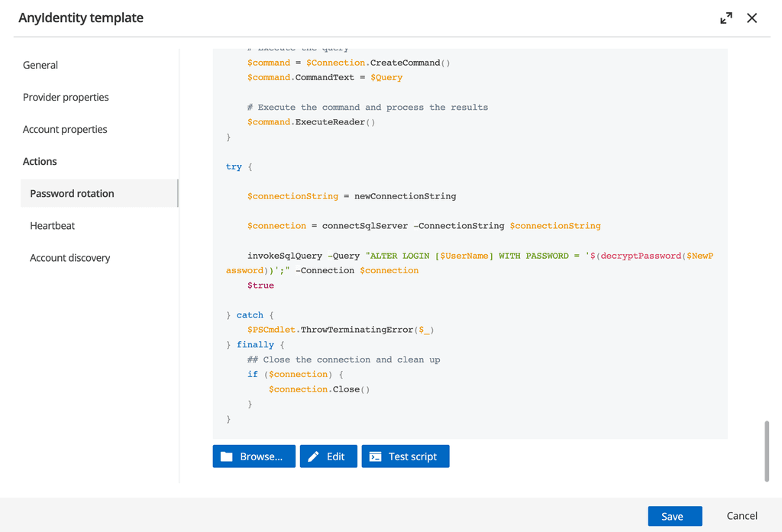Select the Actions heading in sidebar

coord(40,162)
